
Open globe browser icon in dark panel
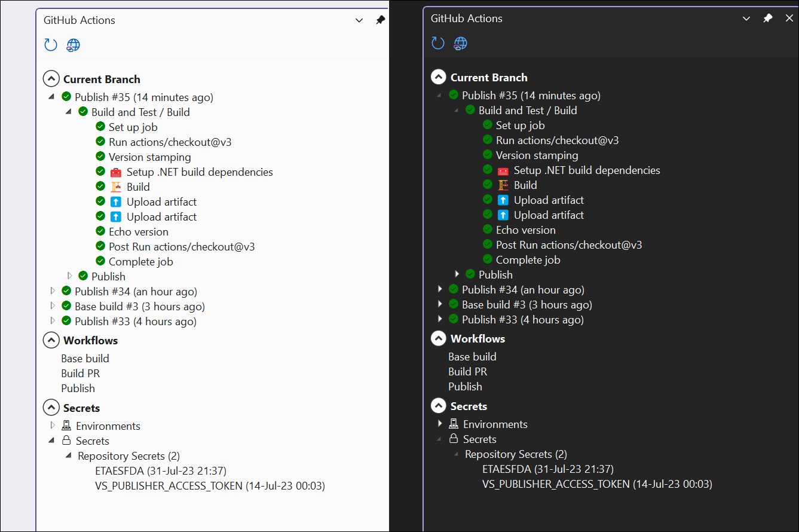click(460, 43)
